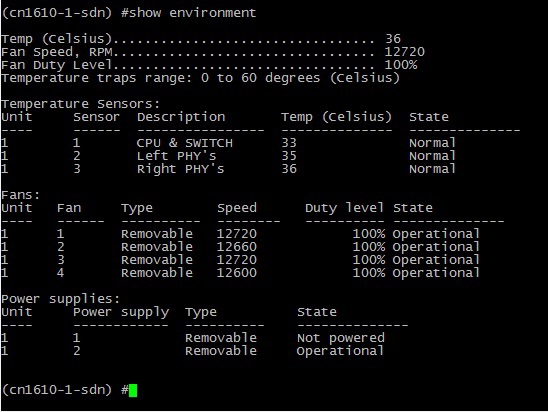Click the 'Duty level' column header
The width and height of the screenshot is (548, 412).
pyautogui.click(x=344, y=208)
